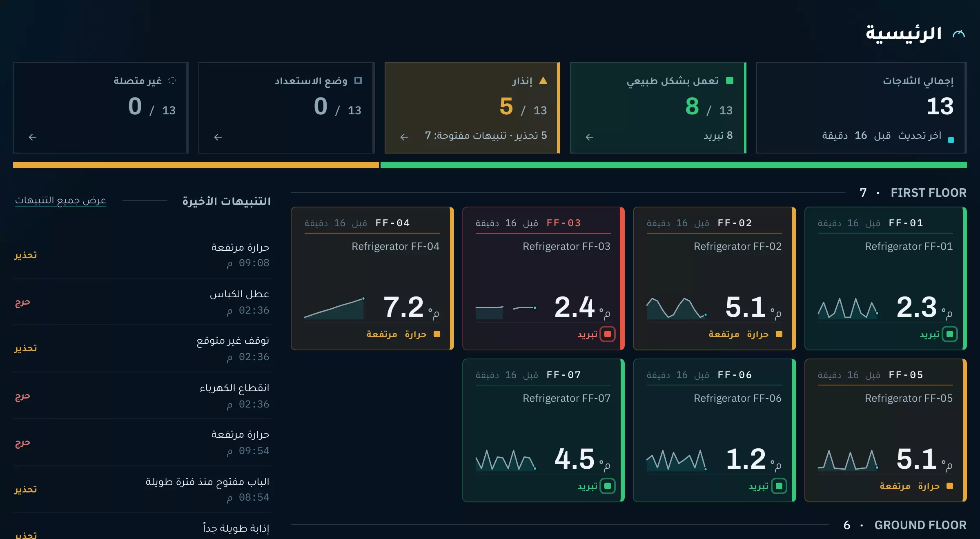Click the warning triangle icon next to إنذار
Viewport: 980px width, 539px height.
pos(543,80)
